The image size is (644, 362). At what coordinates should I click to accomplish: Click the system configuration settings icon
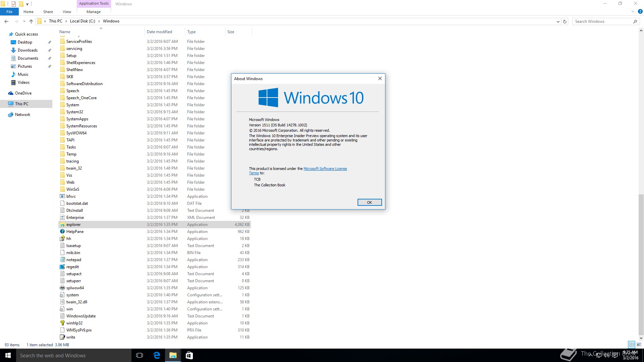[x=62, y=295]
